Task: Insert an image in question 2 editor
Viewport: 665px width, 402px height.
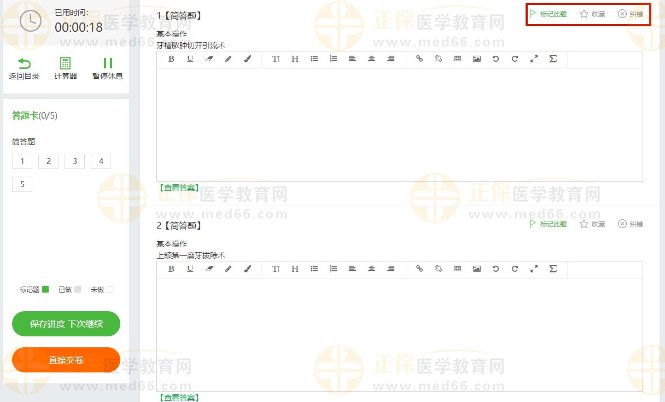Action: click(476, 269)
